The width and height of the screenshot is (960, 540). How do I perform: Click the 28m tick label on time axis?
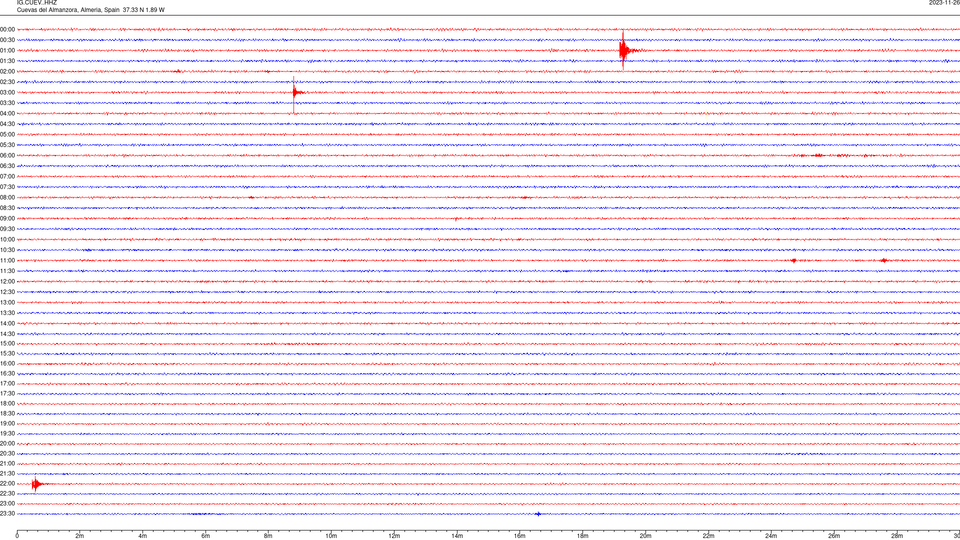(897, 536)
